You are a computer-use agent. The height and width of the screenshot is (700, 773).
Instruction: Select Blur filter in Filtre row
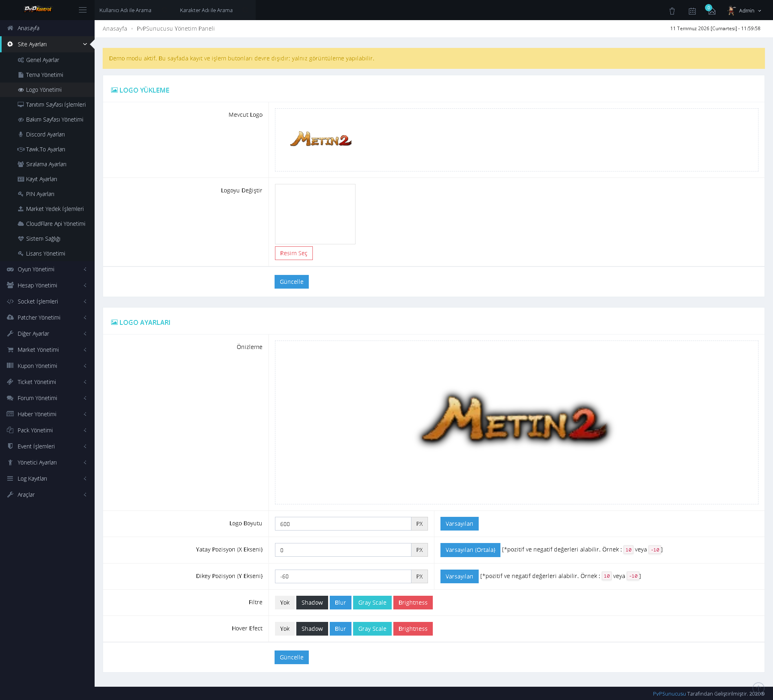click(x=340, y=603)
